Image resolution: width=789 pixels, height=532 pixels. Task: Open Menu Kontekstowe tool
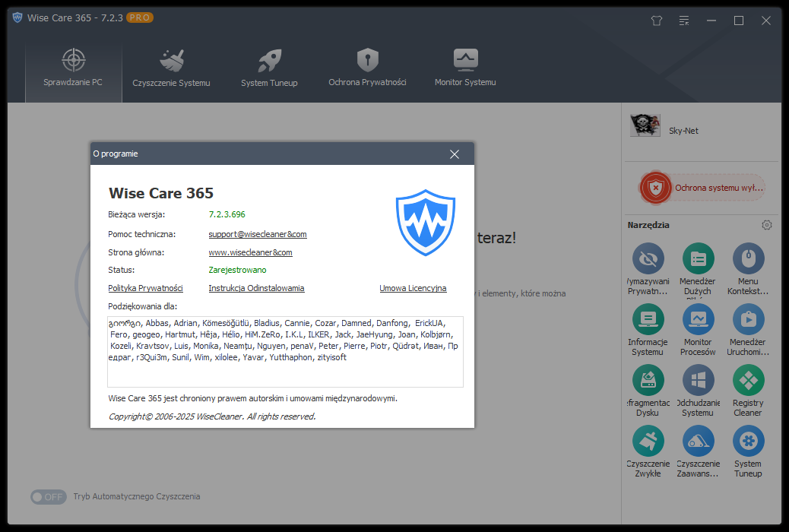click(748, 269)
